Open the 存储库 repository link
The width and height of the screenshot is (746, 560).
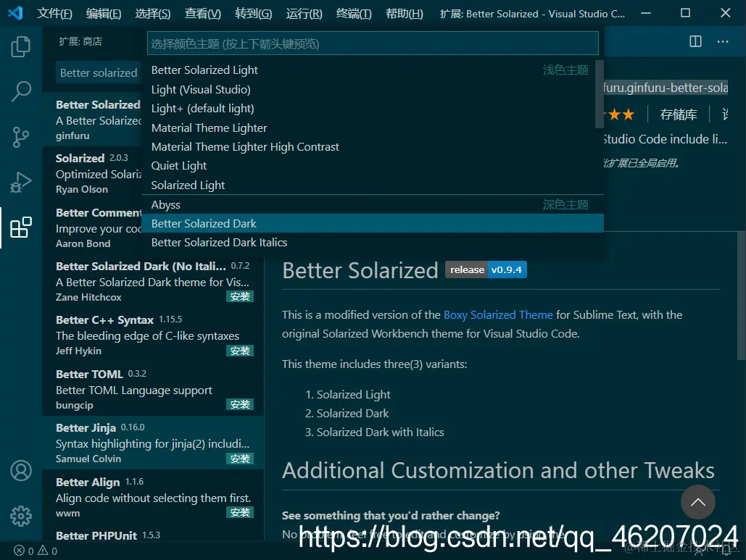(x=679, y=114)
